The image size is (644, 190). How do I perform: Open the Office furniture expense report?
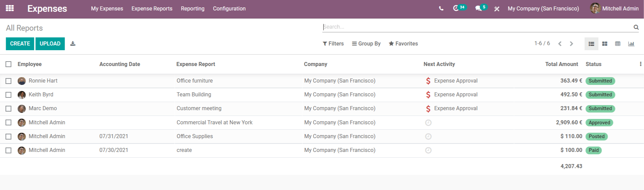coord(195,81)
